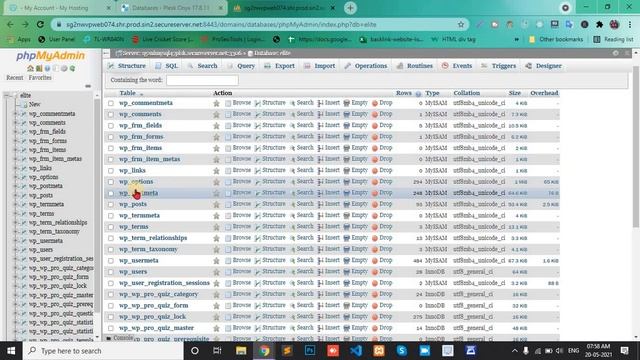
Task: Click New in the sidebar tree
Action: [34, 104]
